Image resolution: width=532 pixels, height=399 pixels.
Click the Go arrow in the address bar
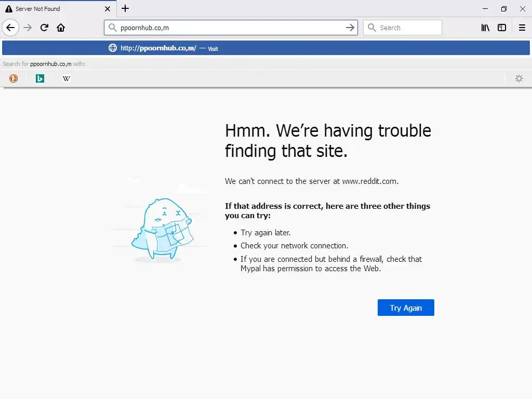point(350,28)
